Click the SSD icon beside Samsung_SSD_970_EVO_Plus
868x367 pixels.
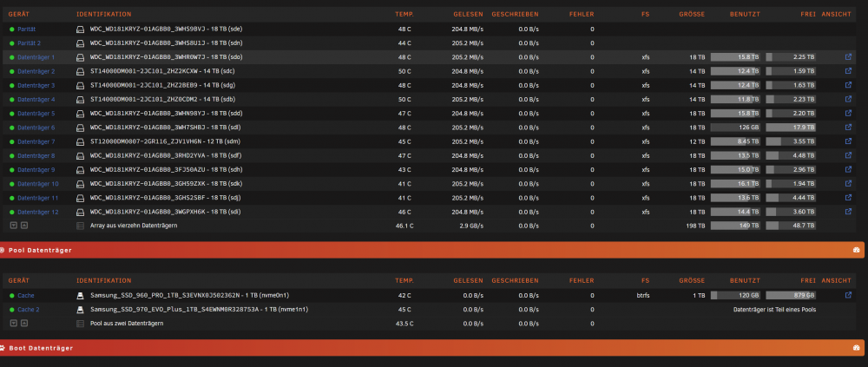(x=80, y=310)
